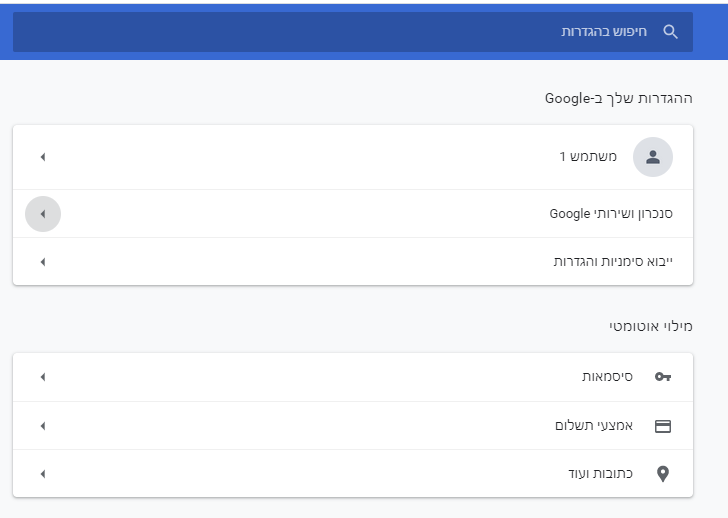Click arrow on the payment methods row
Viewport: 728px width, 518px height.
(x=42, y=426)
